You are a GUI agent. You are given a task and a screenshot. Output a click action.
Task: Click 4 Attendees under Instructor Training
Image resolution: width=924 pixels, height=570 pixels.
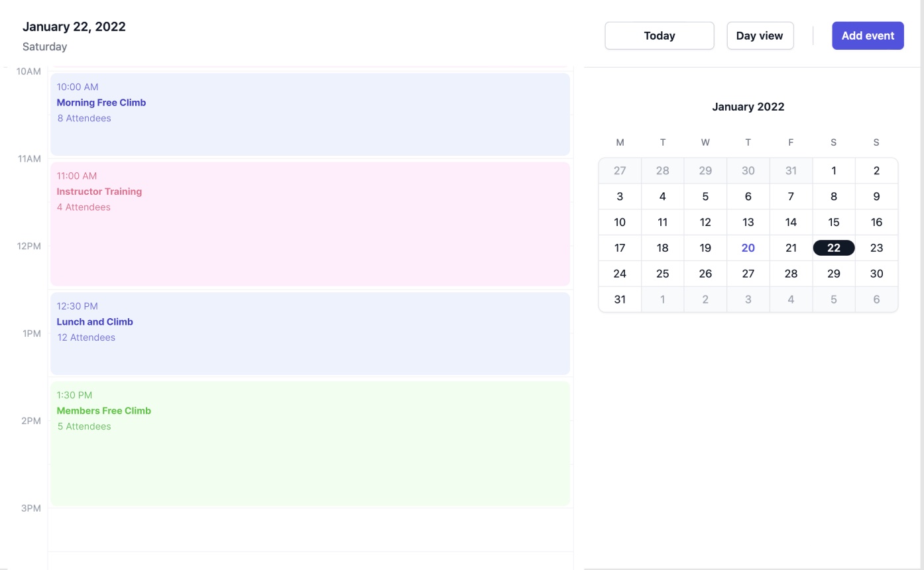pyautogui.click(x=84, y=207)
